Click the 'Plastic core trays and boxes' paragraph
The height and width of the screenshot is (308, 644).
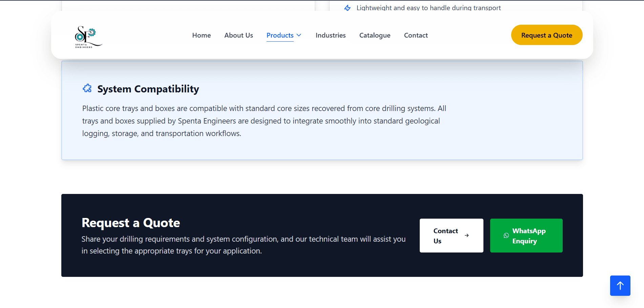pos(264,121)
